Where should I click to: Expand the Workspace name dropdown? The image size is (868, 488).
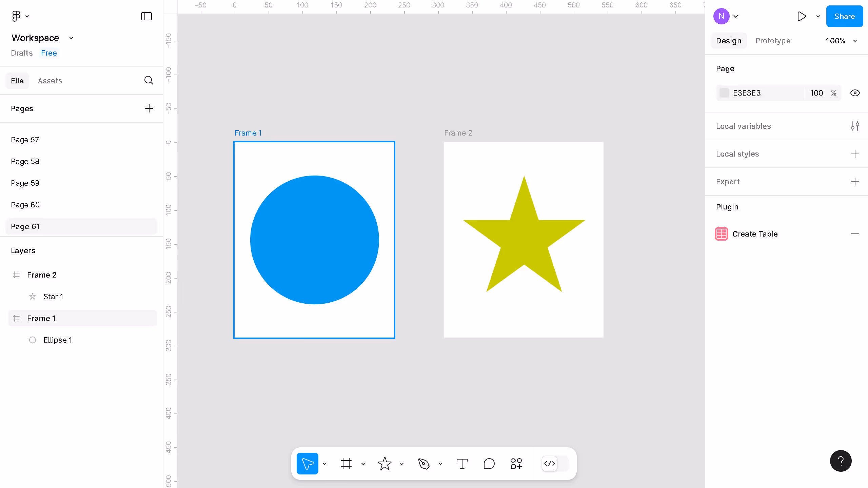(x=71, y=38)
